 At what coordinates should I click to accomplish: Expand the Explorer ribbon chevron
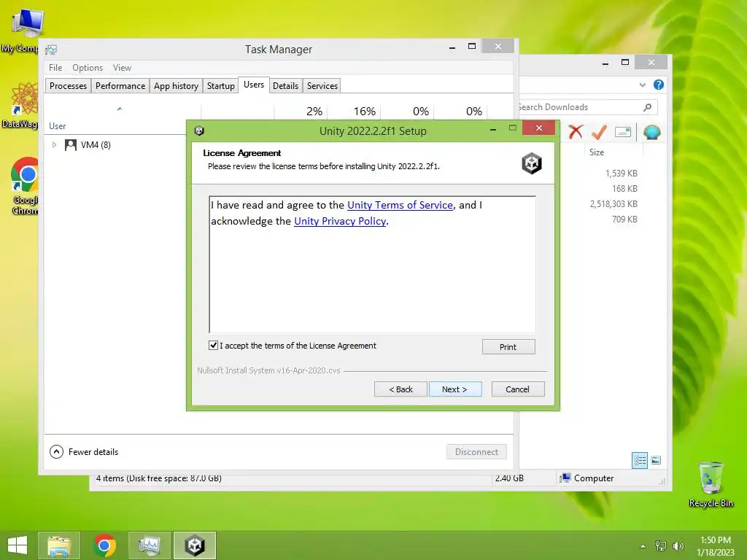tap(642, 85)
